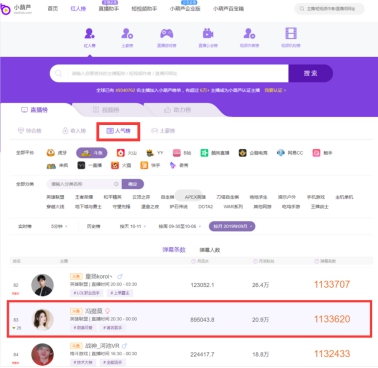Open the 小葫芦百宝箱 link
This screenshot has height=368, width=378.
228,9
